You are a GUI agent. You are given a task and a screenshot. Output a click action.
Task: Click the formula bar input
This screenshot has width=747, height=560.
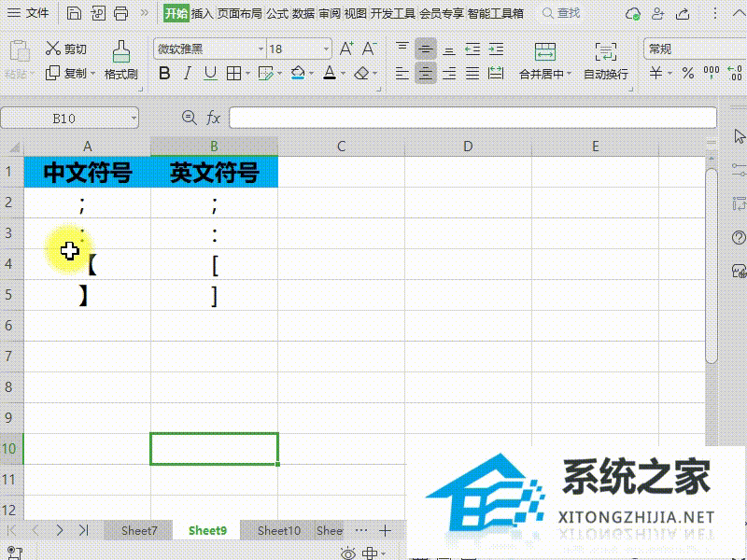[472, 118]
